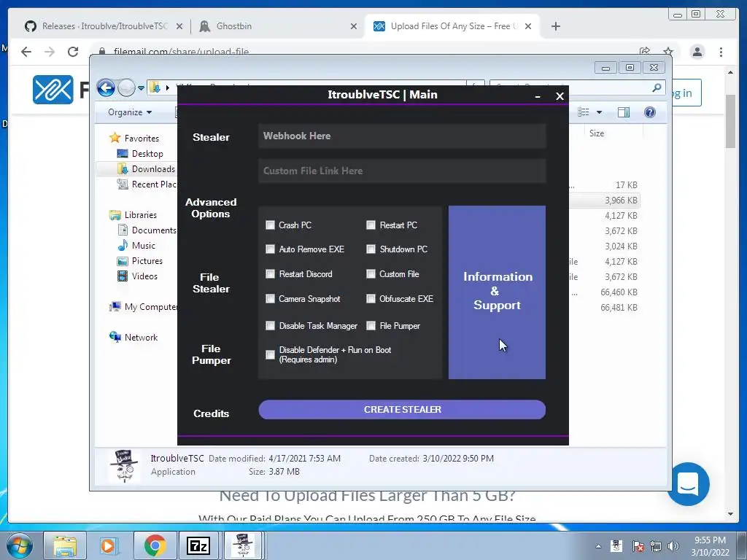Image resolution: width=747 pixels, height=560 pixels.
Task: Select the Upload Files Of Any Size tab
Action: [451, 26]
